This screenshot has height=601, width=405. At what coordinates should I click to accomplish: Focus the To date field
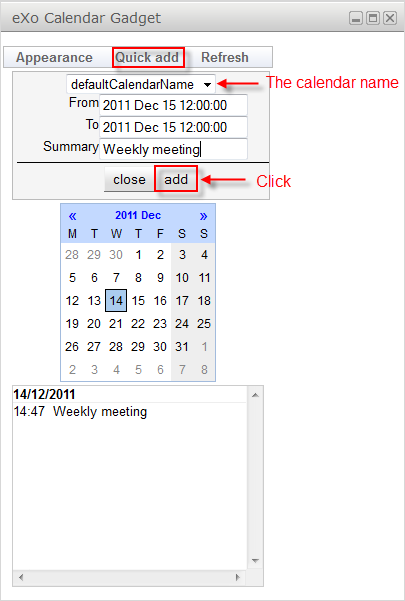(173, 127)
